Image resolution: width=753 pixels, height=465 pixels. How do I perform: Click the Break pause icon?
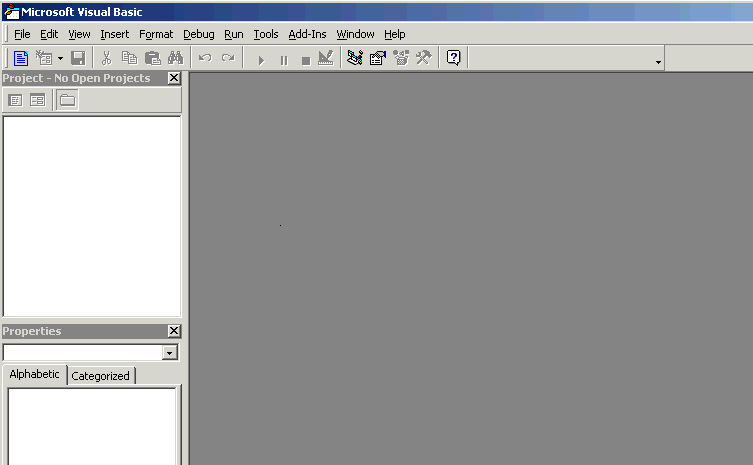284,60
